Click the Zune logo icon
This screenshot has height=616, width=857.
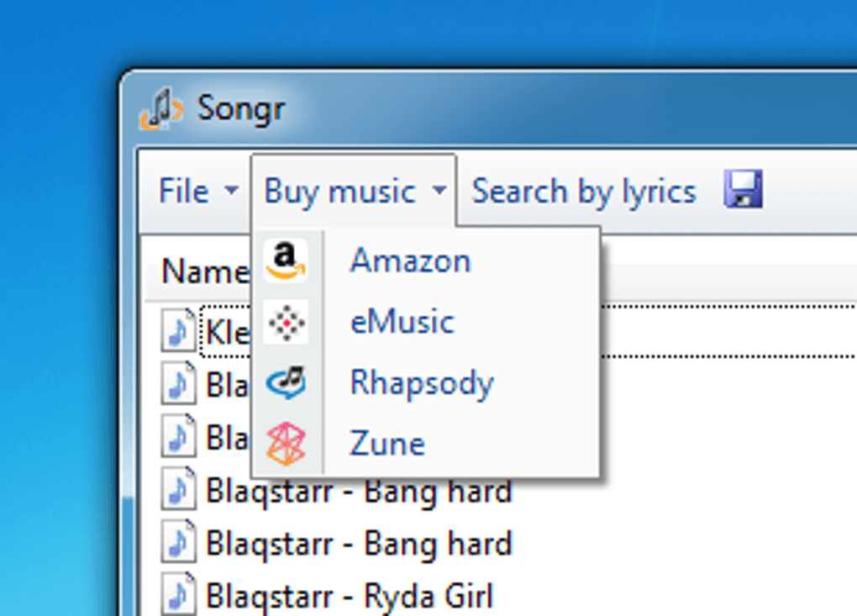pos(286,443)
